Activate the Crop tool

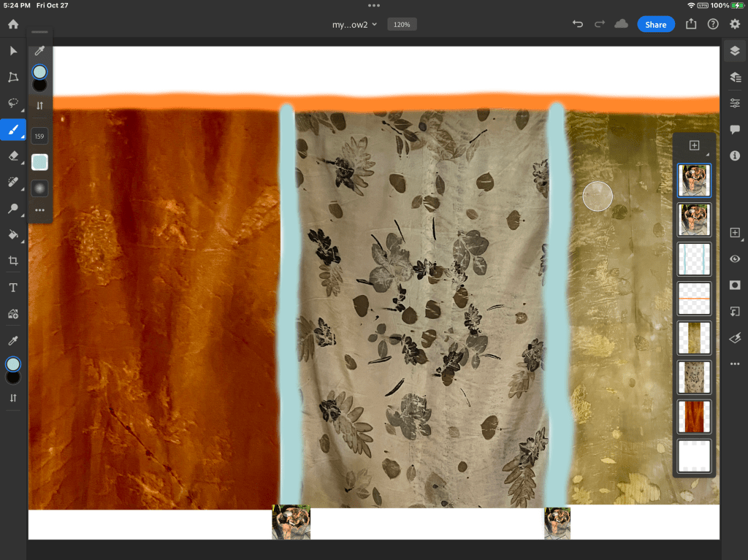click(x=13, y=261)
